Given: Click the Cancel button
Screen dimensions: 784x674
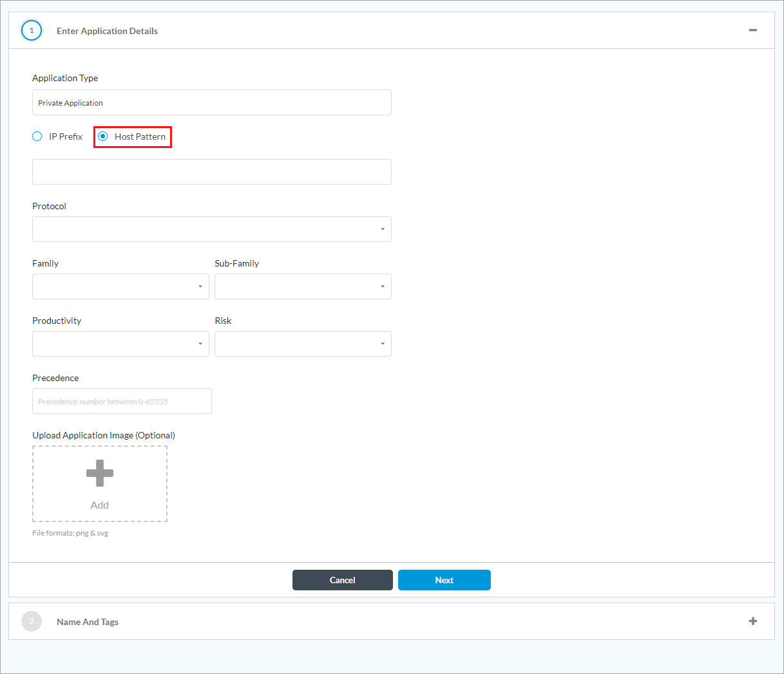Looking at the screenshot, I should pos(342,580).
